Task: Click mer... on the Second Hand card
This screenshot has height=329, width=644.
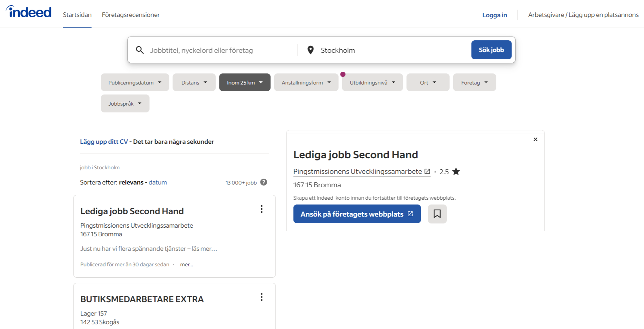Action: (187, 265)
